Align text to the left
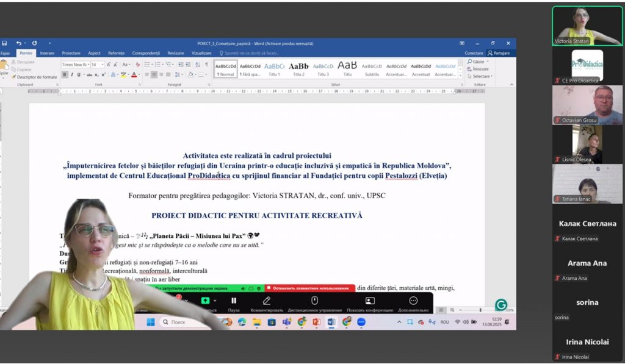 (146, 74)
